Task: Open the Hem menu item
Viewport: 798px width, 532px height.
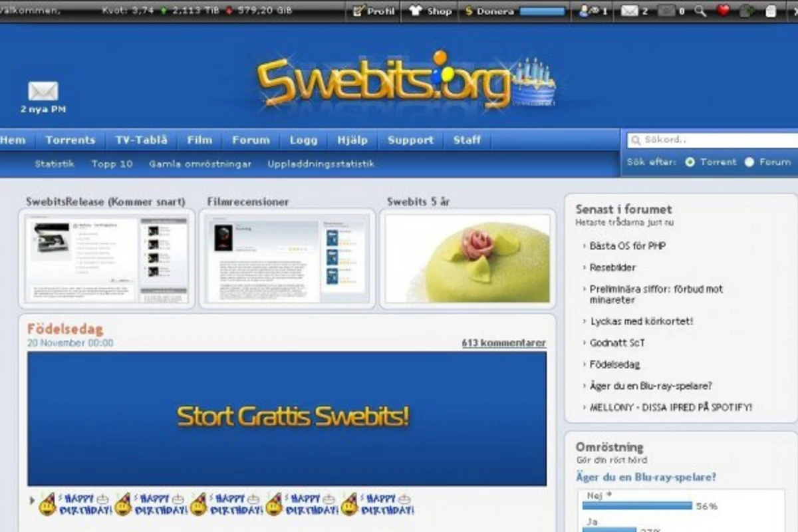Action: [x=13, y=140]
